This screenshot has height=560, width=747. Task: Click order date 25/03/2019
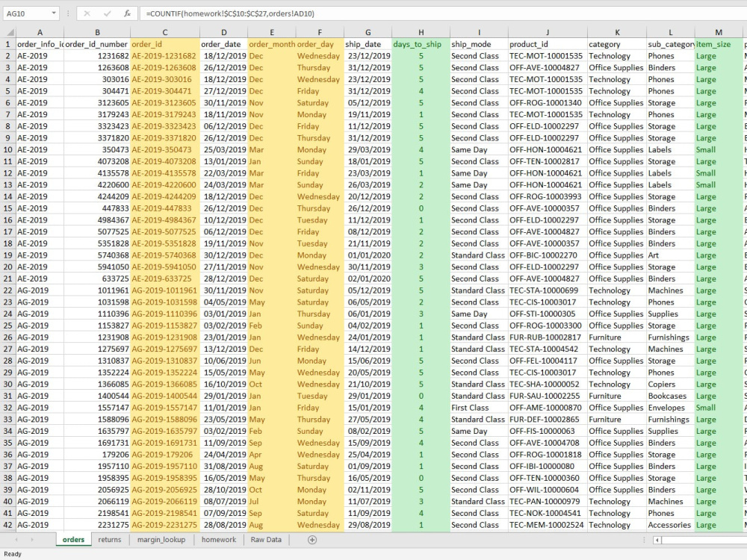coord(223,149)
